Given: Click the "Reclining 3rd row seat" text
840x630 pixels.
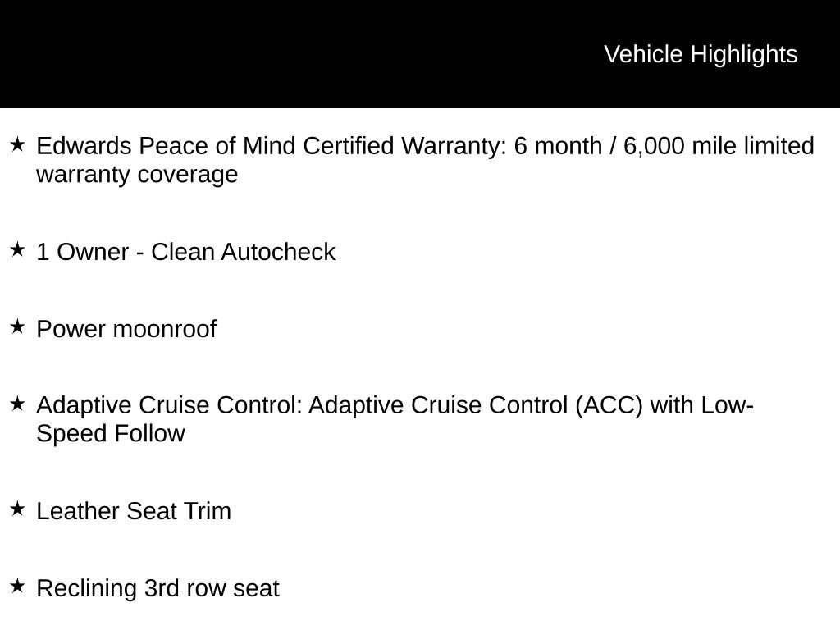Looking at the screenshot, I should [157, 588].
